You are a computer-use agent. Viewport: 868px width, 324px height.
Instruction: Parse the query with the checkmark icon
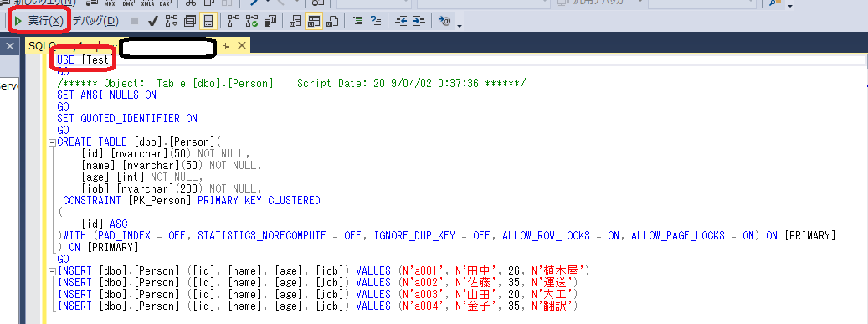[x=153, y=21]
